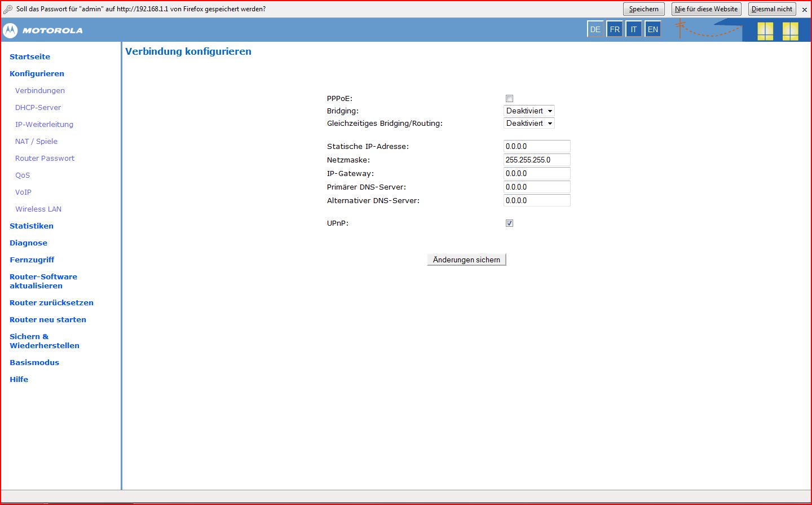
Task: Click the IP-Gateway input field
Action: (x=537, y=173)
